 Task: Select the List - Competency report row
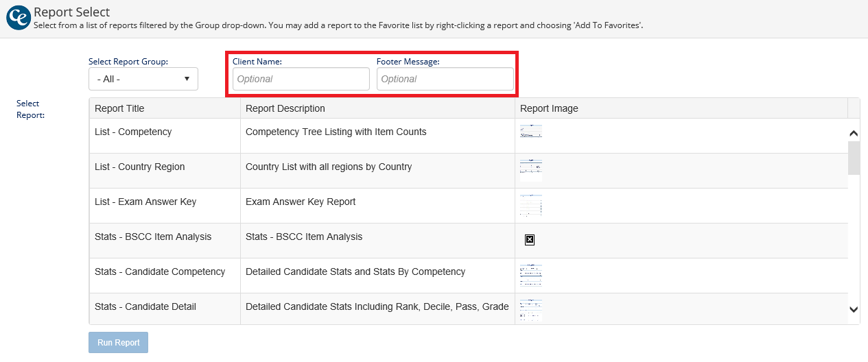[x=133, y=132]
